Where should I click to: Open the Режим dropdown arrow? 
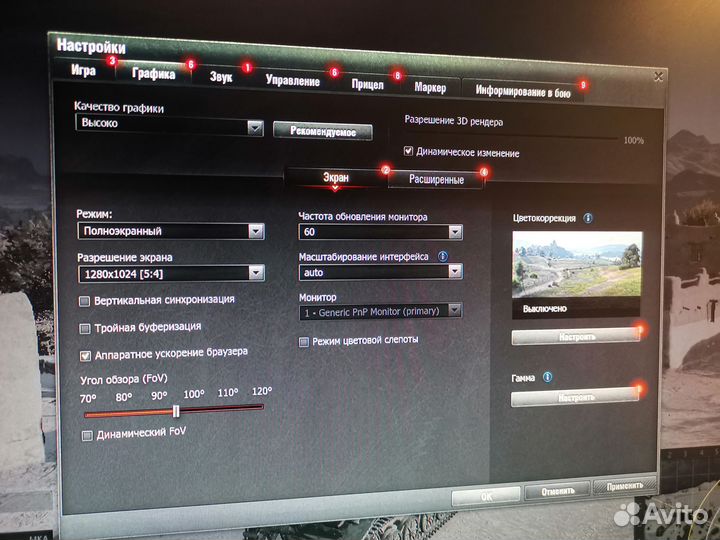[256, 231]
